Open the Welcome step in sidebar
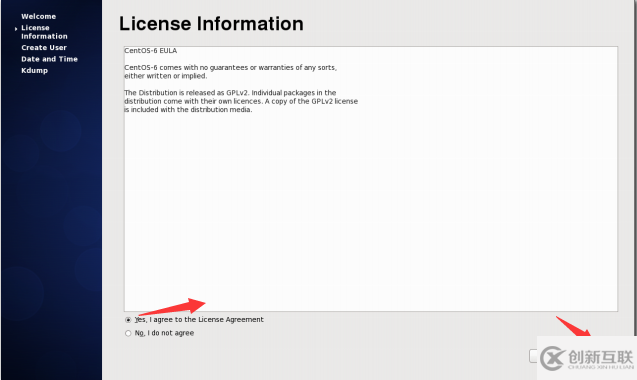 click(x=39, y=16)
